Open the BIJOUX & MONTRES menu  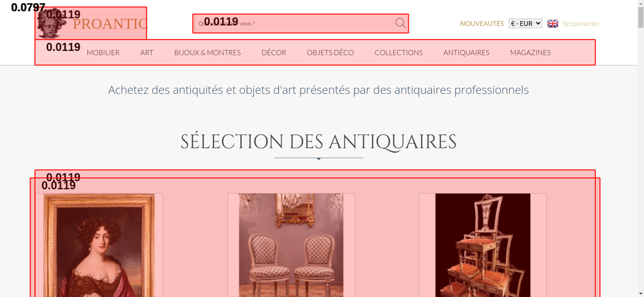click(207, 52)
